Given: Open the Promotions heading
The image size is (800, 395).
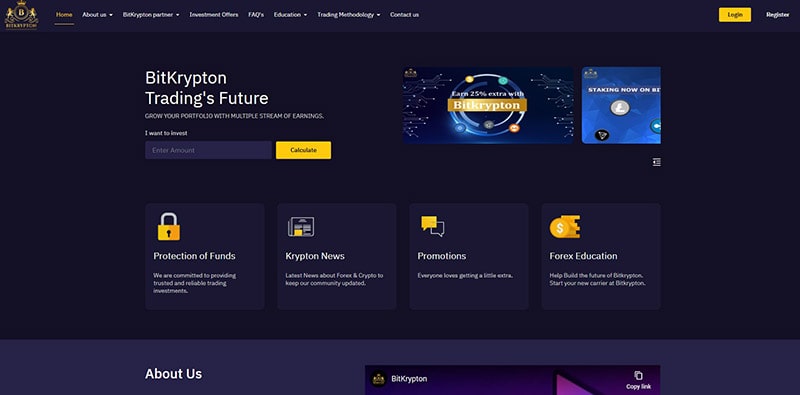Looking at the screenshot, I should pos(442,256).
